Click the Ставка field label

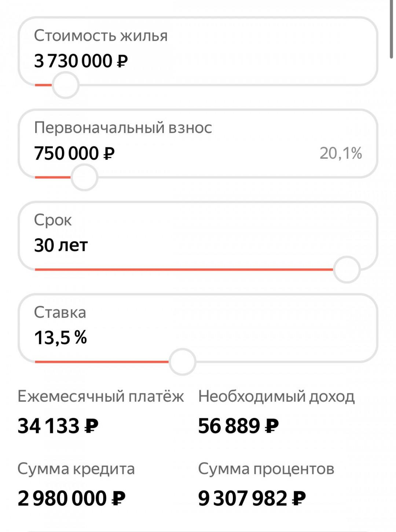click(60, 312)
